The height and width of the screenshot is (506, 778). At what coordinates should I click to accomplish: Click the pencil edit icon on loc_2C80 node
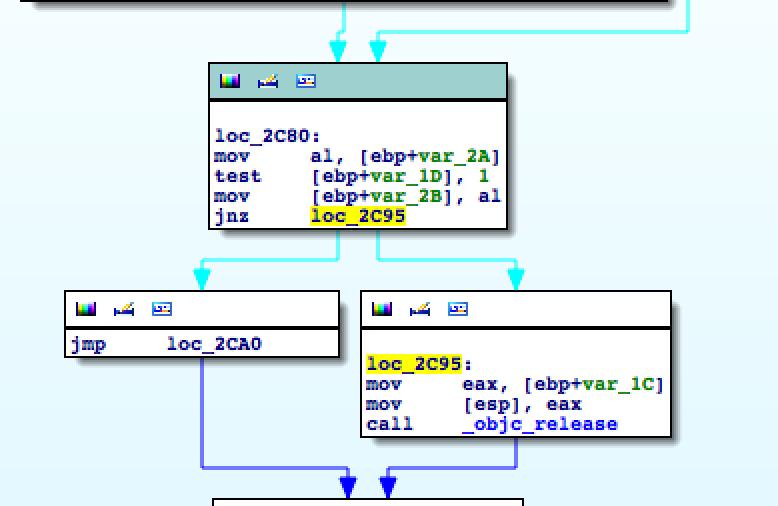(268, 81)
